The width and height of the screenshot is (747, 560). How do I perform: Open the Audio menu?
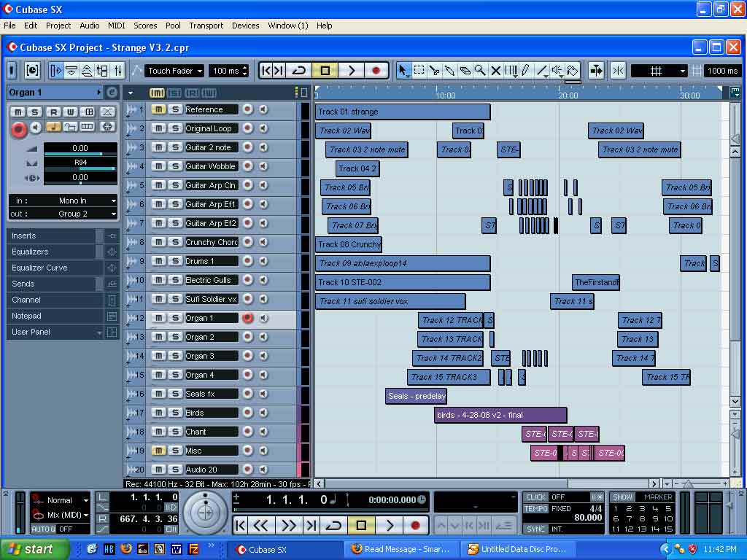[90, 26]
